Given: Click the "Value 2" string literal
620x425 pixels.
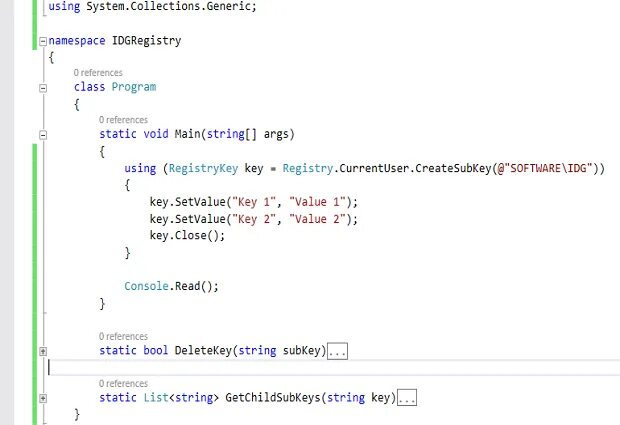Looking at the screenshot, I should click(x=318, y=219).
